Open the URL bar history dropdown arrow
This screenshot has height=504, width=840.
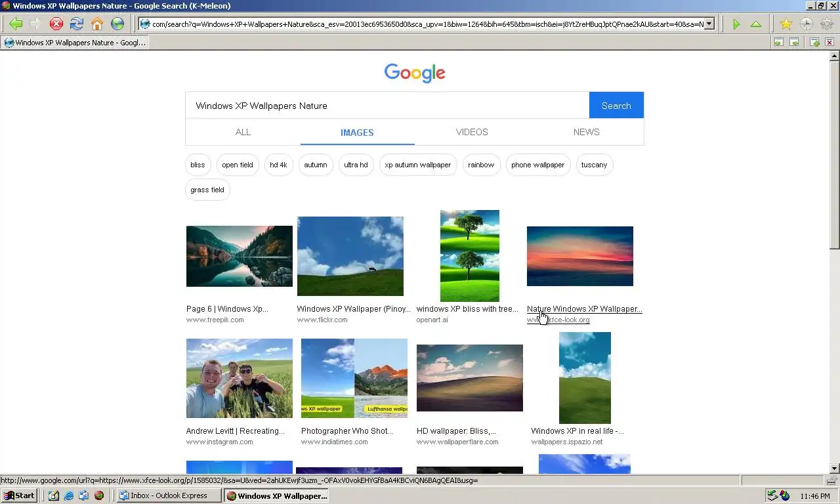click(709, 24)
